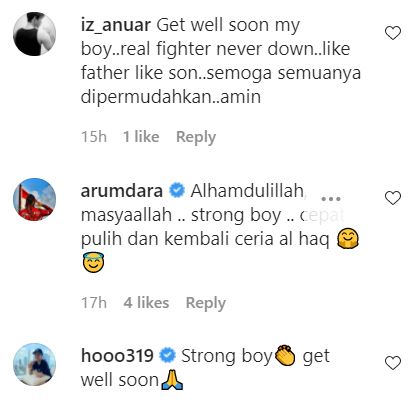Open arumdara's profile picture

pos(34,199)
